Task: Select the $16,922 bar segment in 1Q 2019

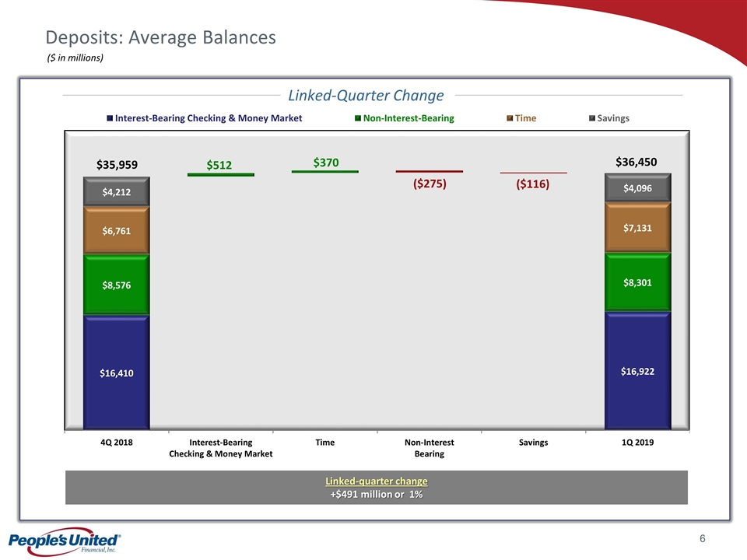Action: (x=637, y=372)
